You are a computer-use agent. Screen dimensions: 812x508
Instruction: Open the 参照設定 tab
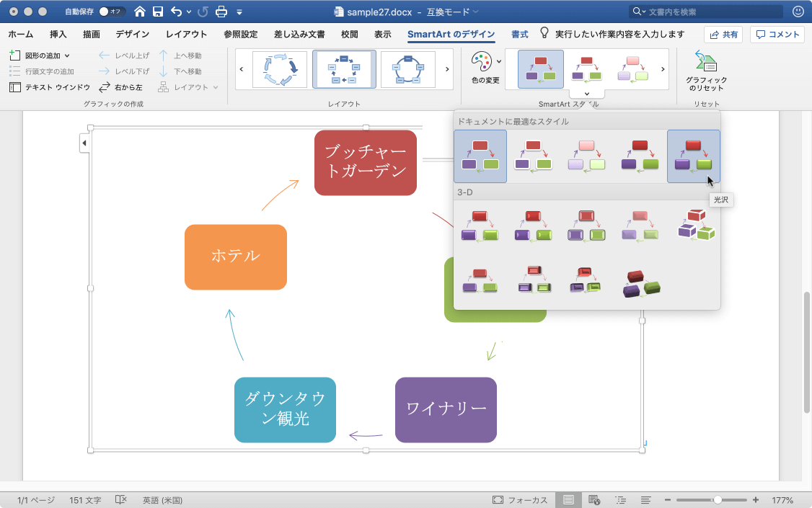[241, 34]
